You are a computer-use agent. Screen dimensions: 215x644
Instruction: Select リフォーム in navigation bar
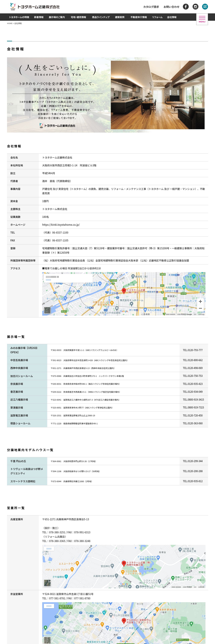(x=157, y=17)
